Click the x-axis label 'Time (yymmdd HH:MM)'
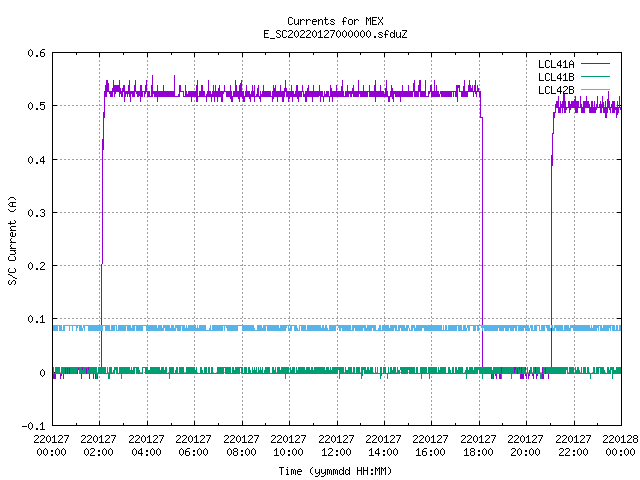The height and width of the screenshot is (480, 640). [335, 471]
